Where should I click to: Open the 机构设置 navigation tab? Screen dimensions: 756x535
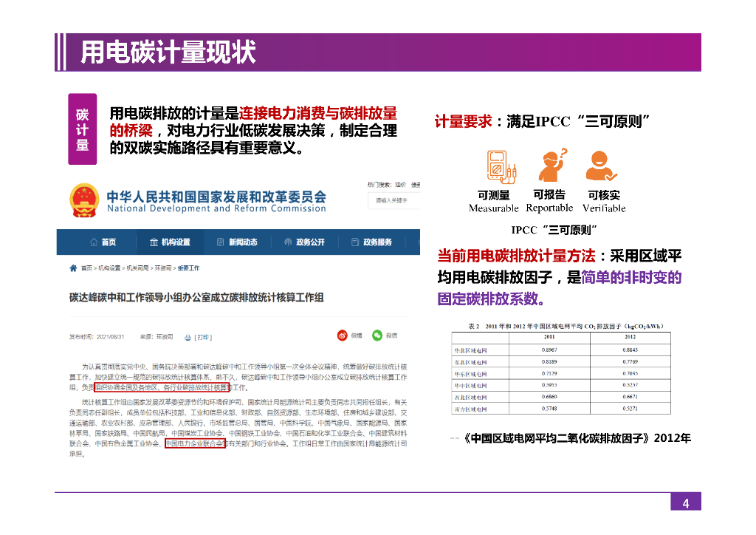coord(170,242)
